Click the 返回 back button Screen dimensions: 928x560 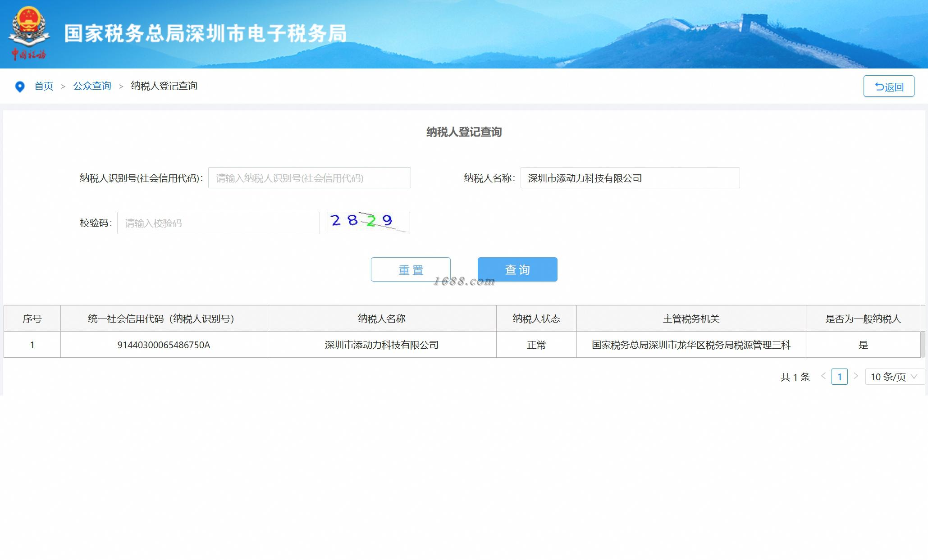tap(888, 87)
